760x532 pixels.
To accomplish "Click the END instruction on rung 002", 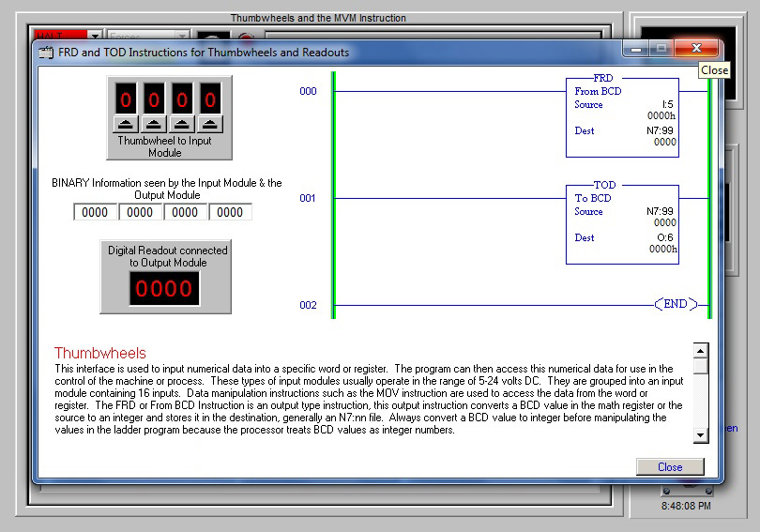I will click(676, 305).
